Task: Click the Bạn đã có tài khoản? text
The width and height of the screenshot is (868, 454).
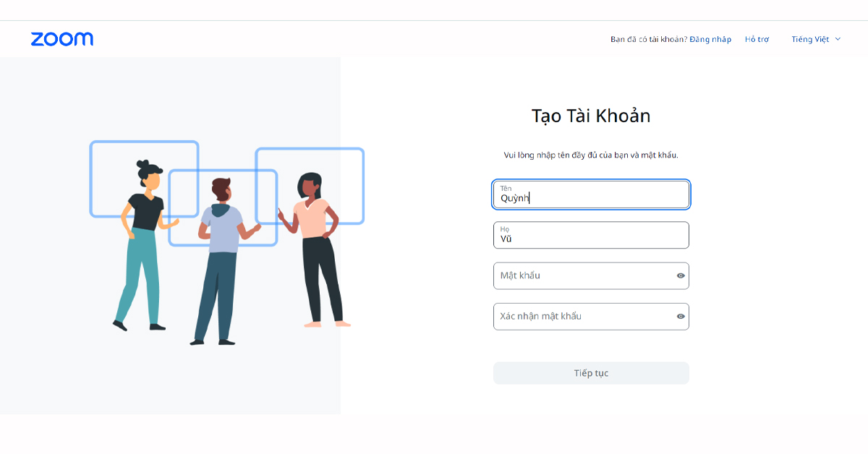Action: click(x=649, y=39)
